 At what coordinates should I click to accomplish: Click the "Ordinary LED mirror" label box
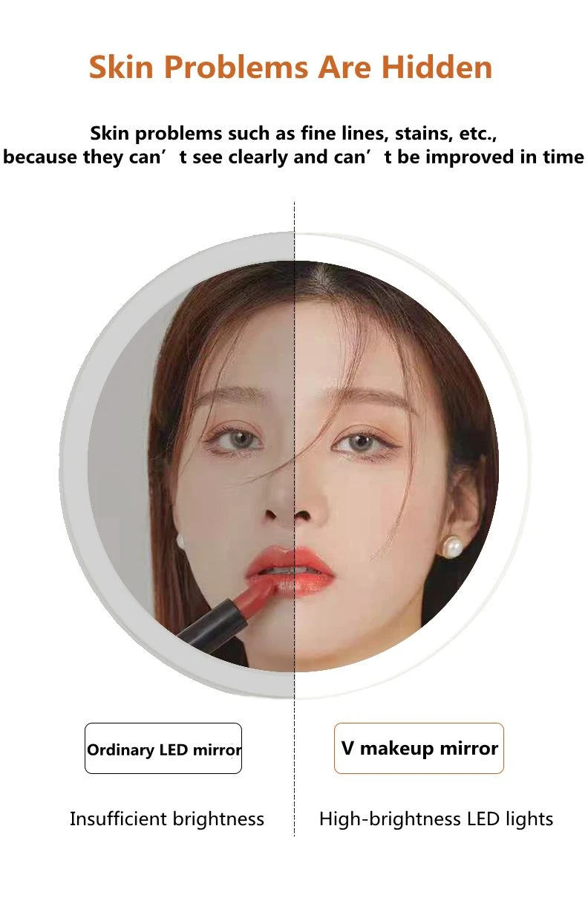[x=163, y=748]
